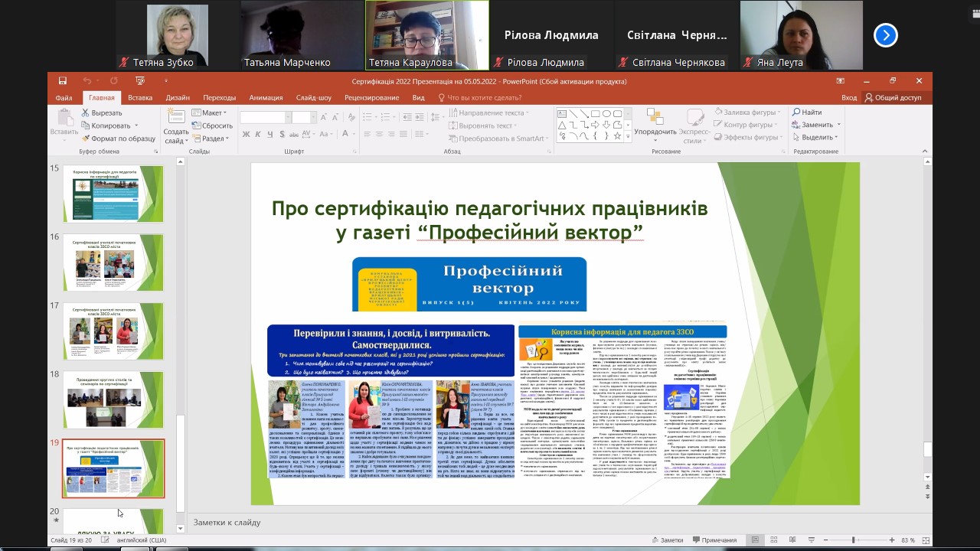Toggle strikethrough abc formatting
This screenshot has height=551, width=980.
(294, 134)
